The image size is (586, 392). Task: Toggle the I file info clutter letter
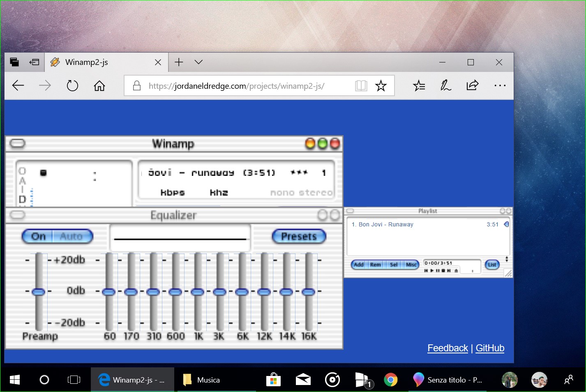point(22,189)
